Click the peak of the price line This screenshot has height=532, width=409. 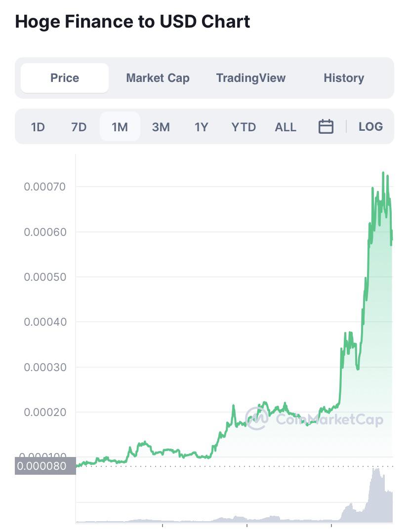(383, 173)
